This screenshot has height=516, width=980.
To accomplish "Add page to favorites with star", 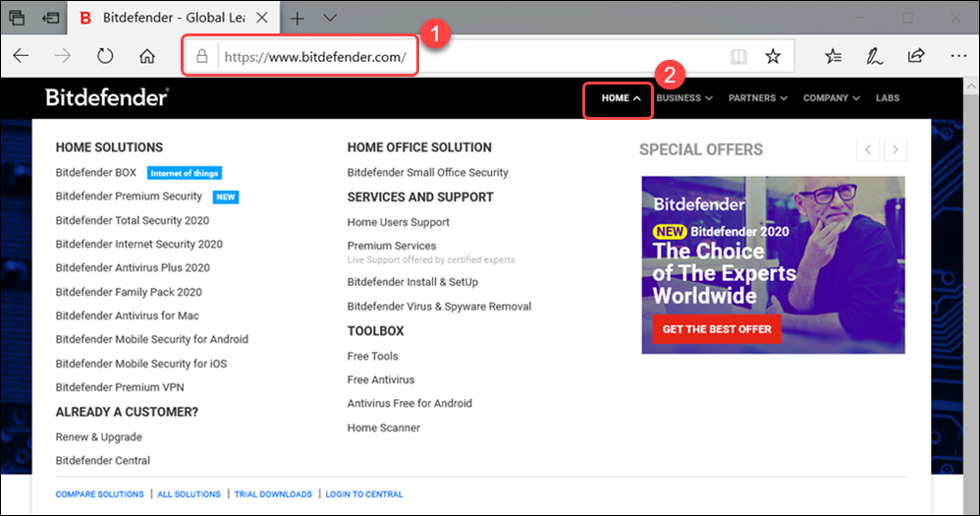I will pyautogui.click(x=773, y=57).
